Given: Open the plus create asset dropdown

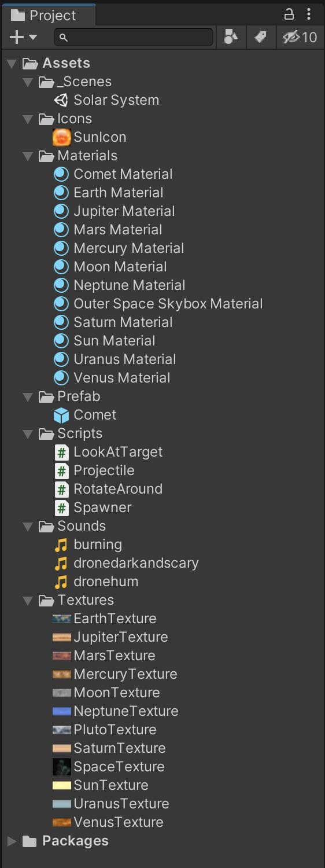Looking at the screenshot, I should 23,37.
